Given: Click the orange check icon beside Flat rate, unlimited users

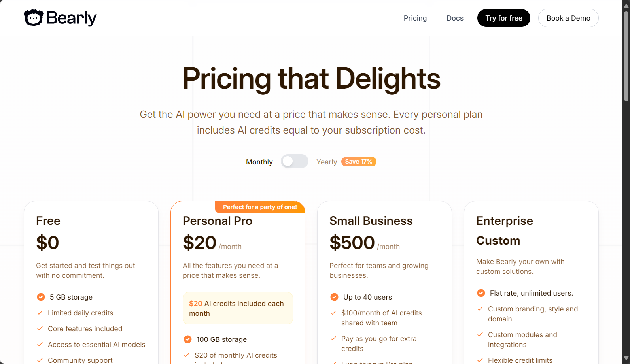Looking at the screenshot, I should pyautogui.click(x=481, y=293).
